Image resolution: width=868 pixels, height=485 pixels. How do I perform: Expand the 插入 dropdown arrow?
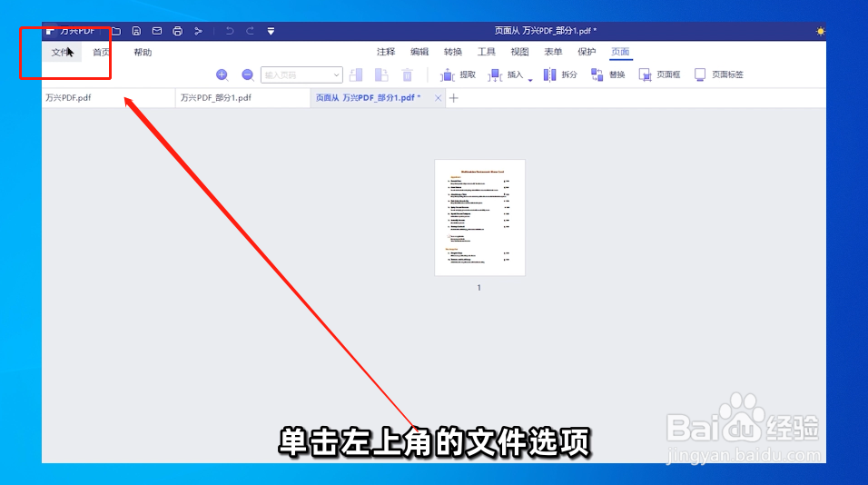point(530,80)
